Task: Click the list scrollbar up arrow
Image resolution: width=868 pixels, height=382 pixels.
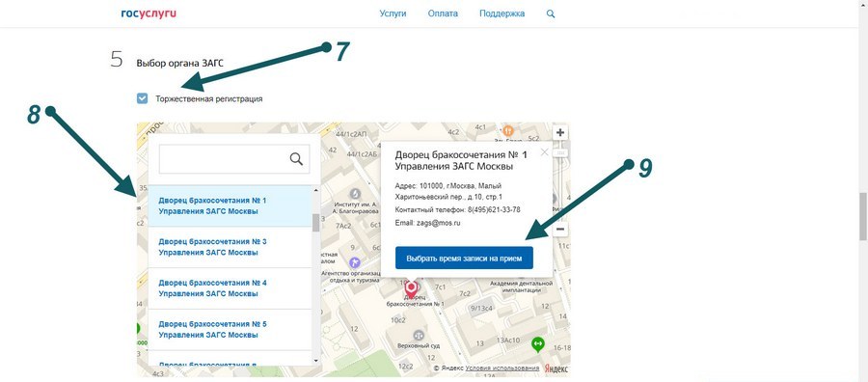Action: (316, 190)
